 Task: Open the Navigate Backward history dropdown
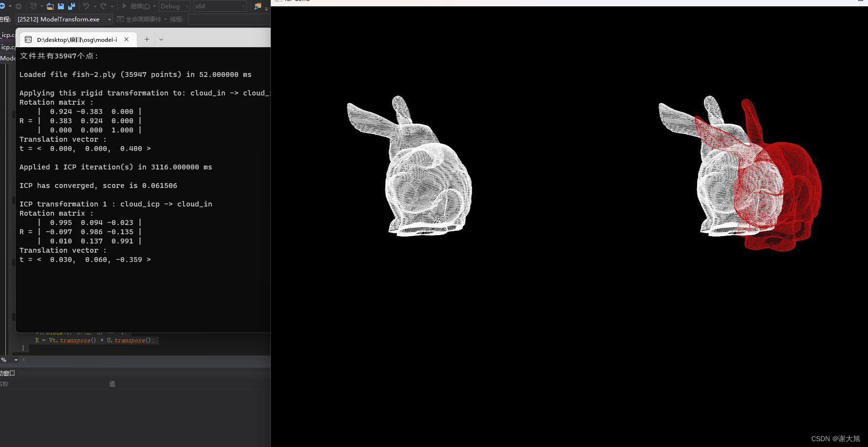coord(10,6)
